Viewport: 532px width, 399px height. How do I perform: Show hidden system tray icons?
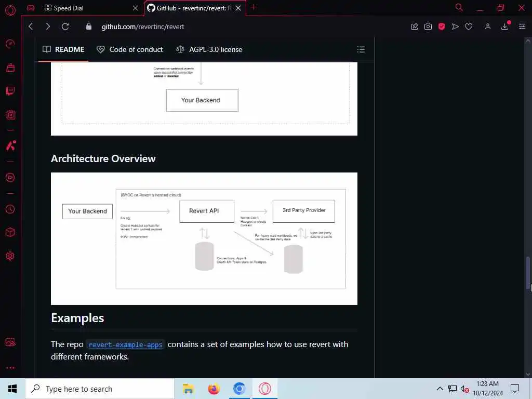pos(440,389)
